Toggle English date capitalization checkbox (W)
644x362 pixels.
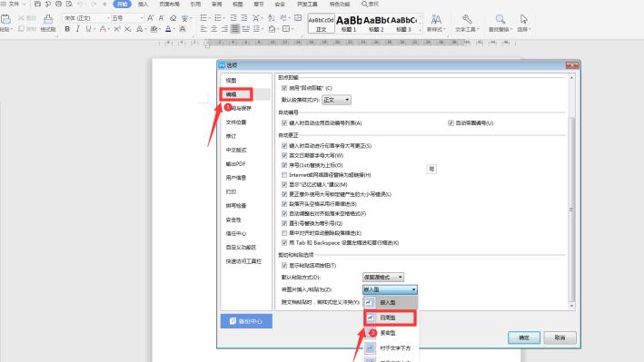pyautogui.click(x=284, y=155)
